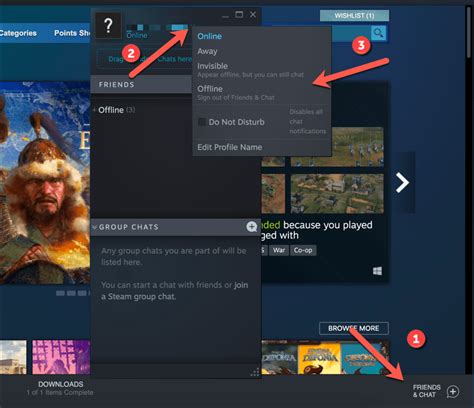474x408 pixels.
Task: Minimize the friends list window
Action: click(x=225, y=15)
